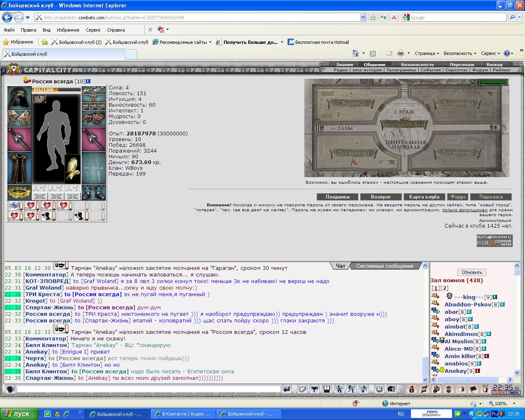Click the chat message input field
The width and height of the screenshot is (525, 420).
pyautogui.click(x=148, y=389)
